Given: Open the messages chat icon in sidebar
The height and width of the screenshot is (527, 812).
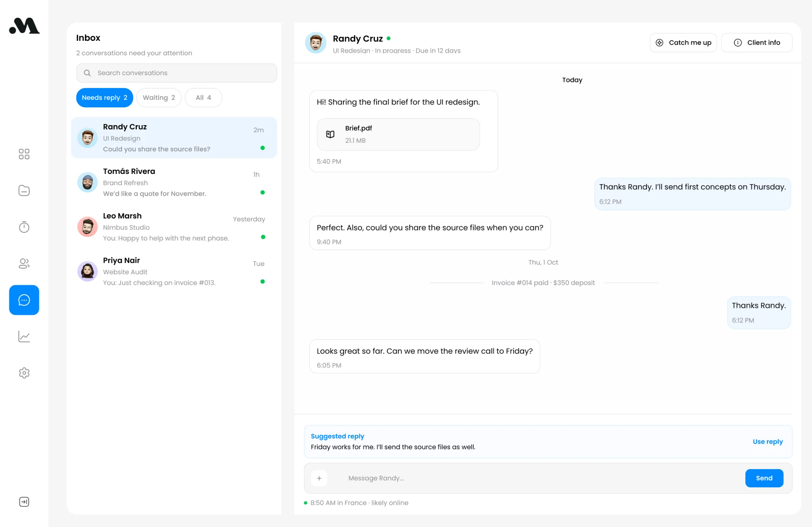Looking at the screenshot, I should tap(24, 300).
